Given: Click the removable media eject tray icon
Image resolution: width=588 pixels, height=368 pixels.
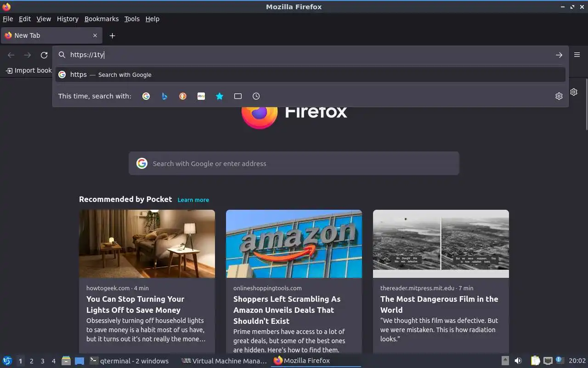Looking at the screenshot, I should [505, 361].
